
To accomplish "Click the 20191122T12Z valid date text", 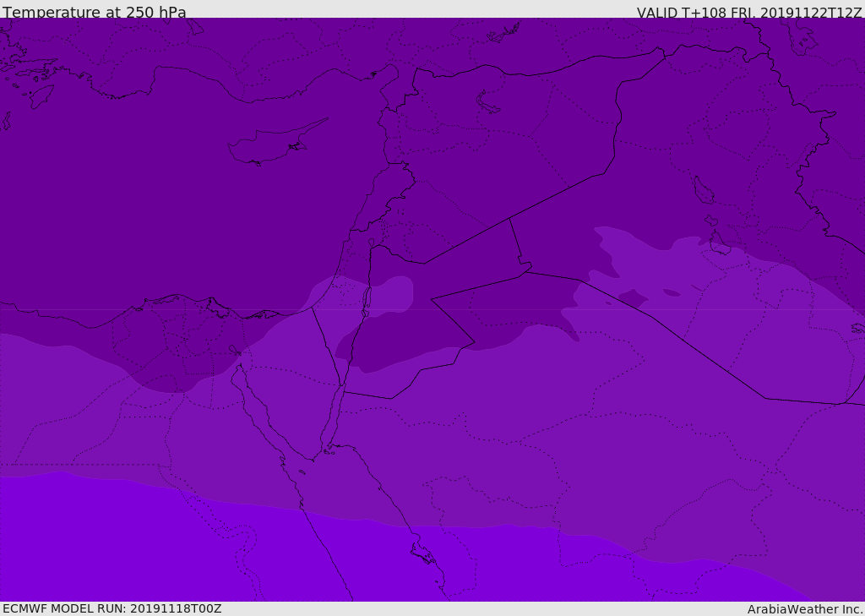I will click(x=812, y=13).
